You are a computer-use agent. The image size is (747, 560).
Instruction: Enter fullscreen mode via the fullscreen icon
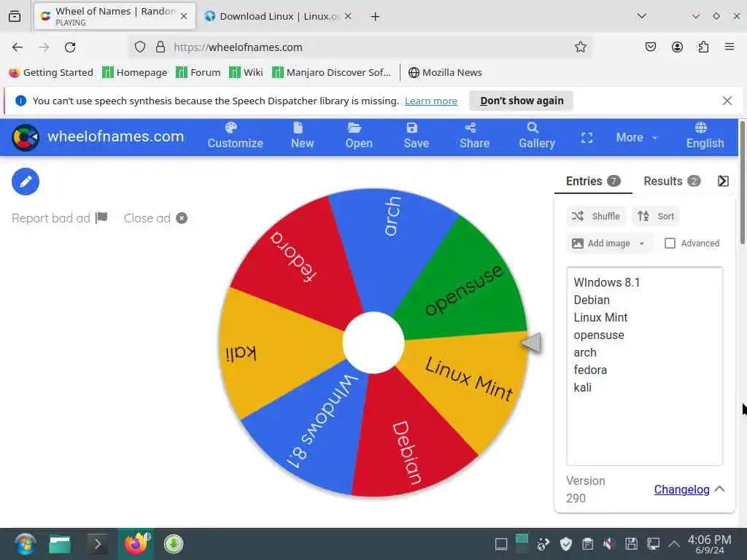[587, 138]
